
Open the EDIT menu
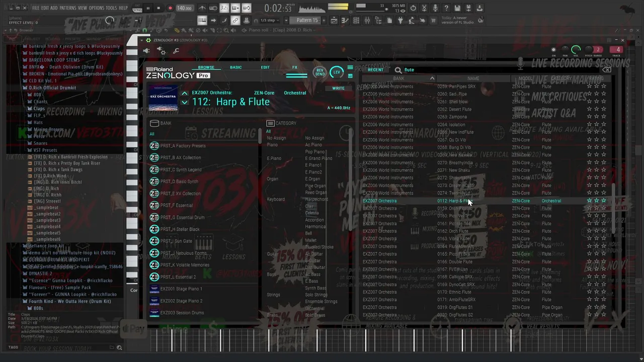(x=45, y=8)
